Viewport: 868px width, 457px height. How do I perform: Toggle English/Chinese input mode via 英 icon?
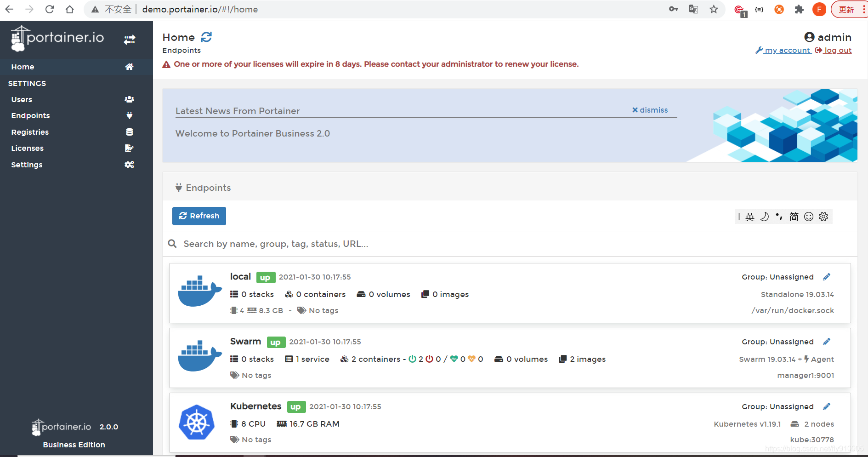click(x=749, y=216)
